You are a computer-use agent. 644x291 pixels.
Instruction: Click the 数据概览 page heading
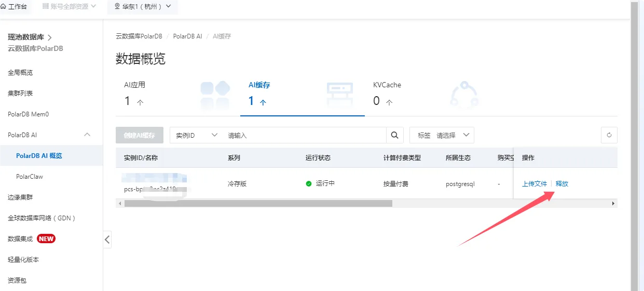(141, 59)
